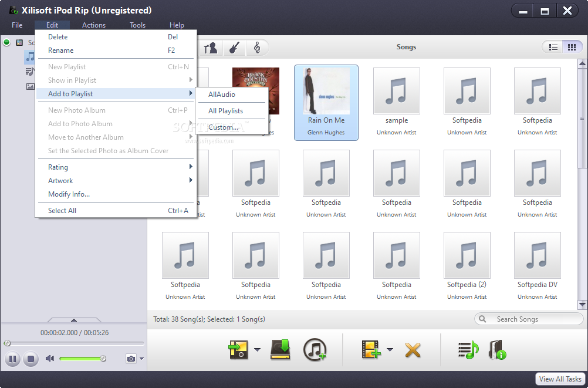Viewport: 588px width, 388px height.
Task: Switch to list view
Action: [x=553, y=47]
